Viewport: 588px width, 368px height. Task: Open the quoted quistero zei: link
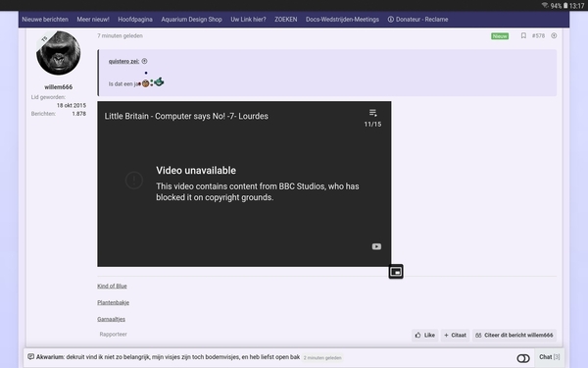(x=123, y=61)
